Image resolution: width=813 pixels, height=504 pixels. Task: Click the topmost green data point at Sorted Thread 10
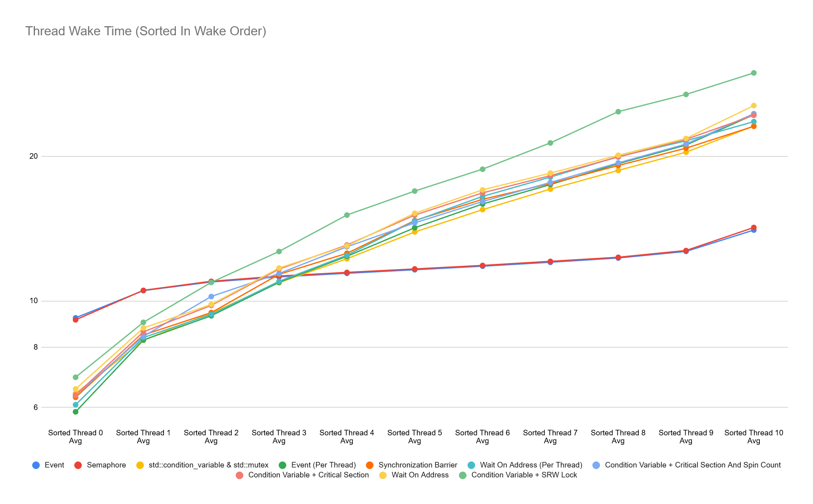pyautogui.click(x=753, y=73)
